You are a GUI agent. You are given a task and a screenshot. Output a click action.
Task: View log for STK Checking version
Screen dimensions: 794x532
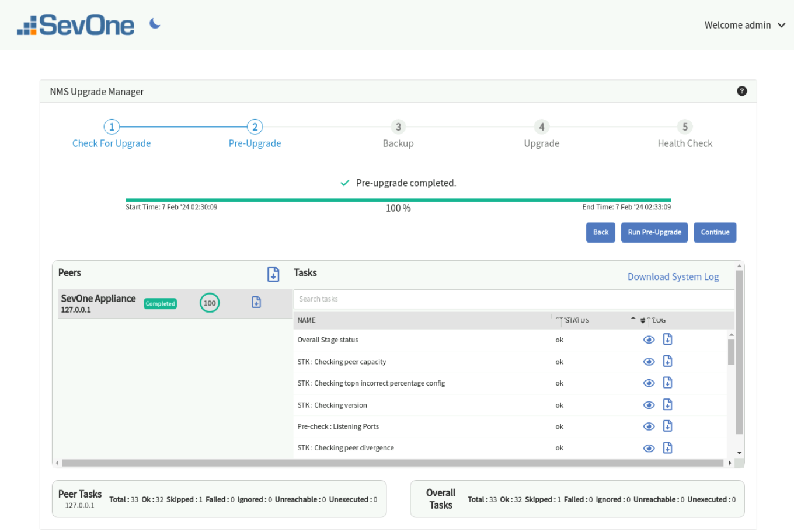coord(649,405)
